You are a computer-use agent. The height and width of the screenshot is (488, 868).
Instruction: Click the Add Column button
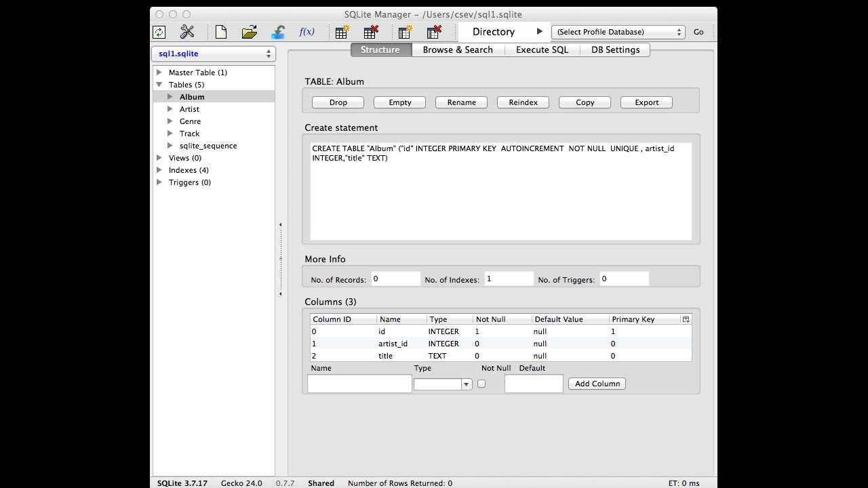(597, 384)
